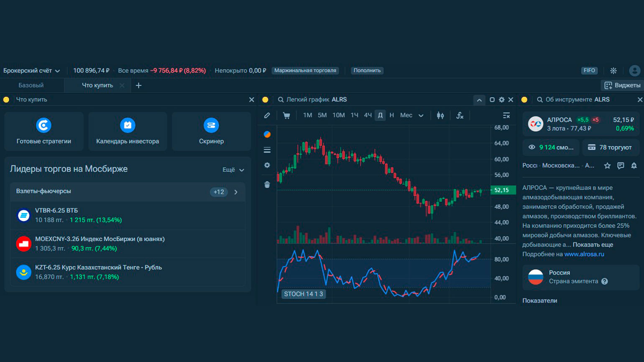
Task: Click the yellow link-color dot of Что купить
Action: 6,99
